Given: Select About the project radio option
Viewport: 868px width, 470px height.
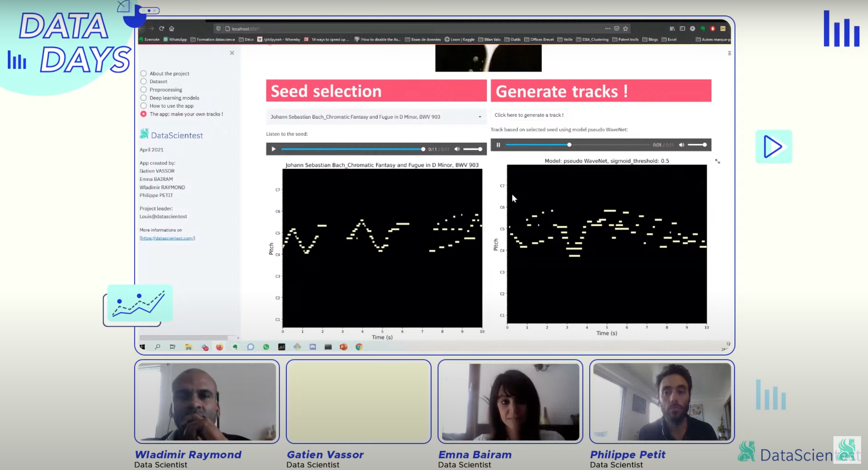Looking at the screenshot, I should coord(144,73).
